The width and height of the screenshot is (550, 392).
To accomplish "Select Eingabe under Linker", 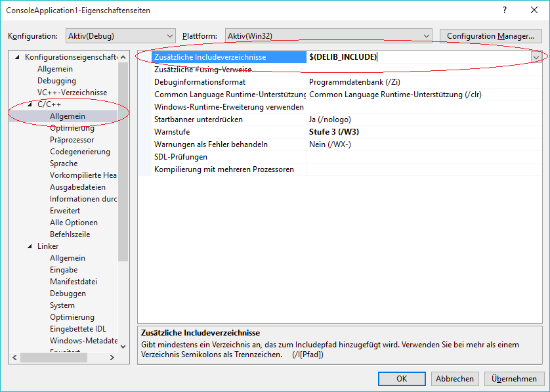I will tap(64, 270).
